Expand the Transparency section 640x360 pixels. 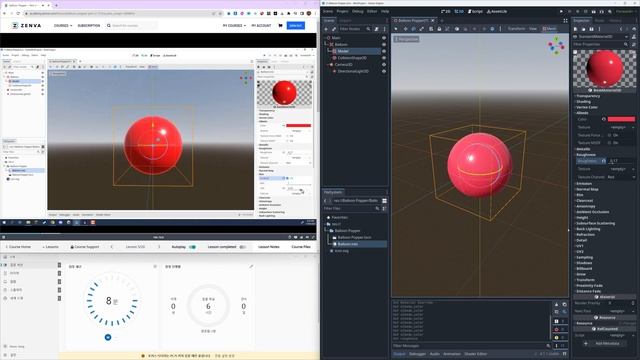pos(588,96)
